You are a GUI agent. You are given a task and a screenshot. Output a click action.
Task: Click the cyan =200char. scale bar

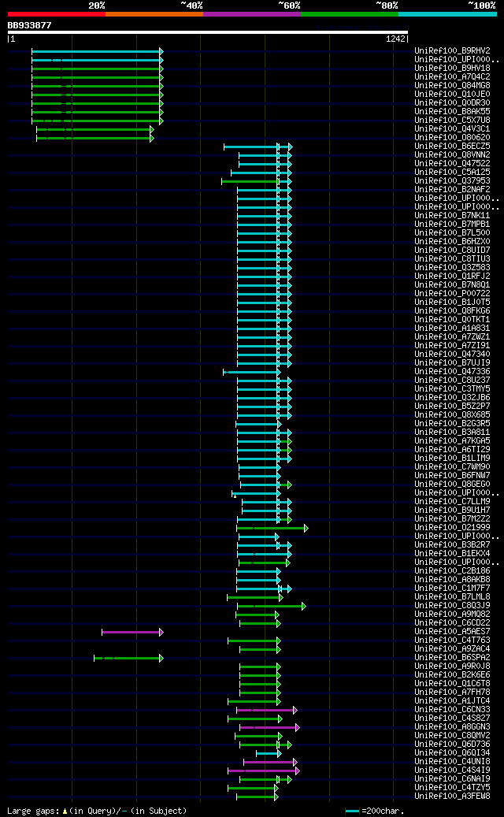353,811
